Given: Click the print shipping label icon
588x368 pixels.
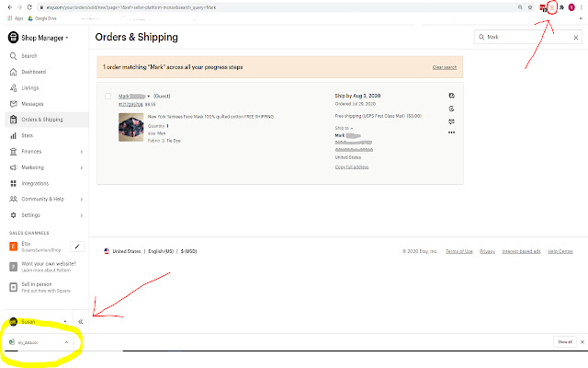Looking at the screenshot, I should click(x=451, y=96).
